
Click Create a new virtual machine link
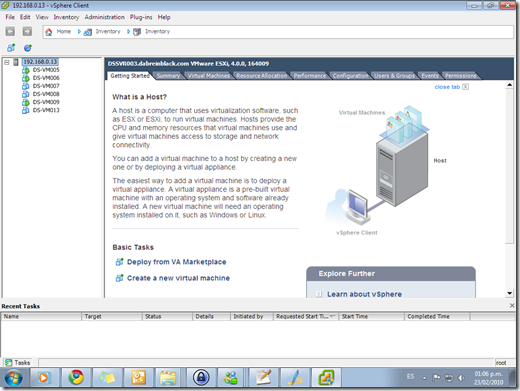coord(178,278)
